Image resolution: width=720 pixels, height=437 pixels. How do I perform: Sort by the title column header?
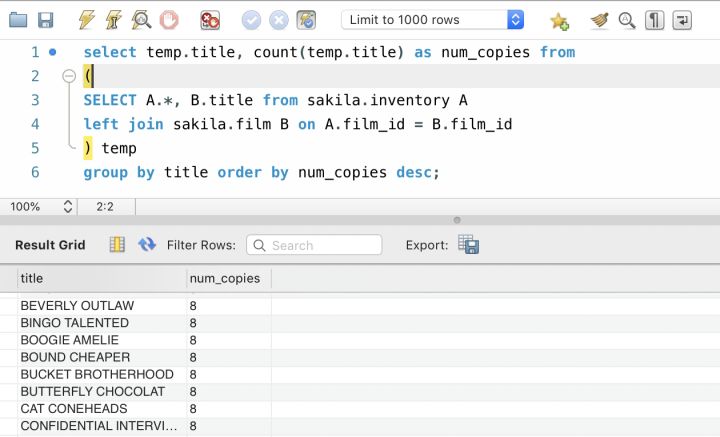(102, 279)
